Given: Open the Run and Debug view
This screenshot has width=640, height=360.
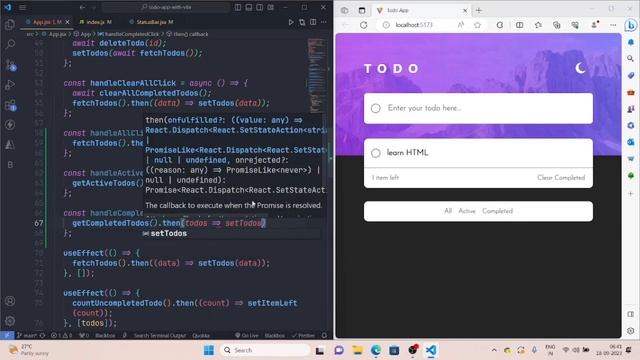Looking at the screenshot, I should [10, 85].
